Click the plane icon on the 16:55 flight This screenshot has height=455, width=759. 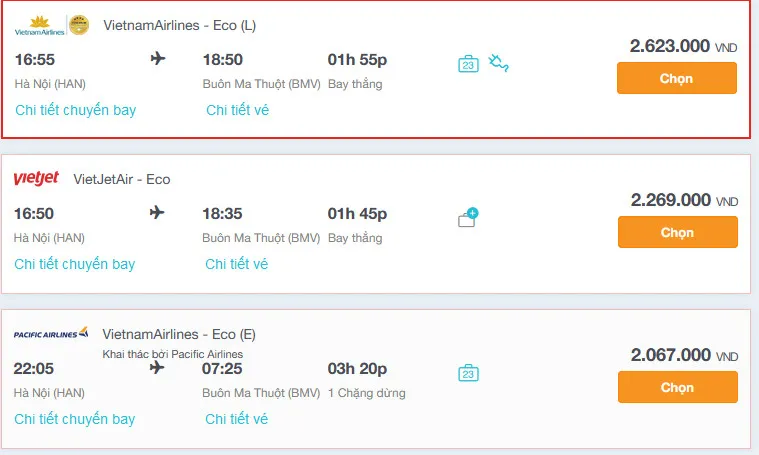coord(158,59)
